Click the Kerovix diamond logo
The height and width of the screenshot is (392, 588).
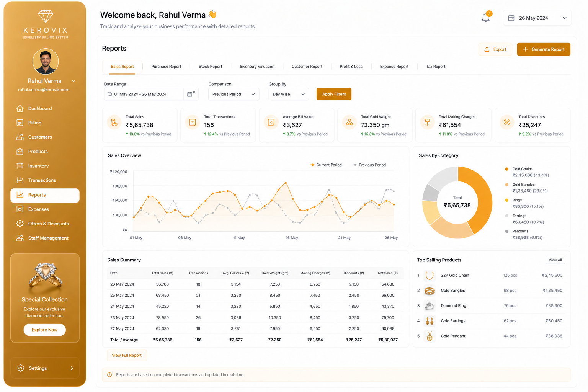(46, 16)
